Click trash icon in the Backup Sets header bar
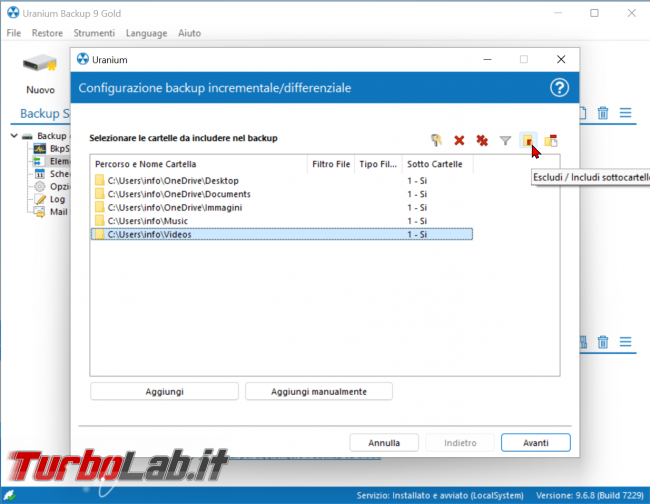 point(603,113)
